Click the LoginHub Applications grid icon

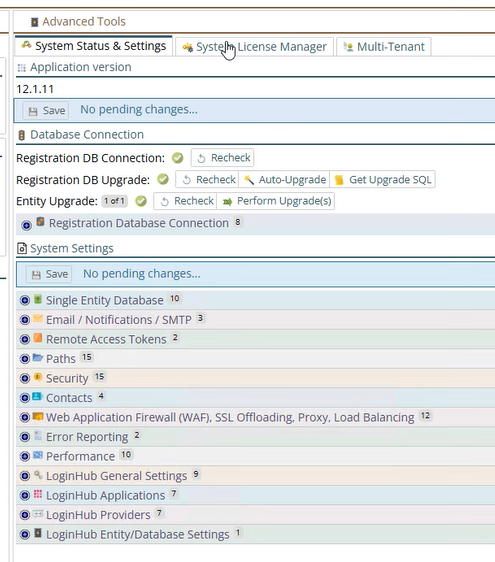click(x=38, y=494)
